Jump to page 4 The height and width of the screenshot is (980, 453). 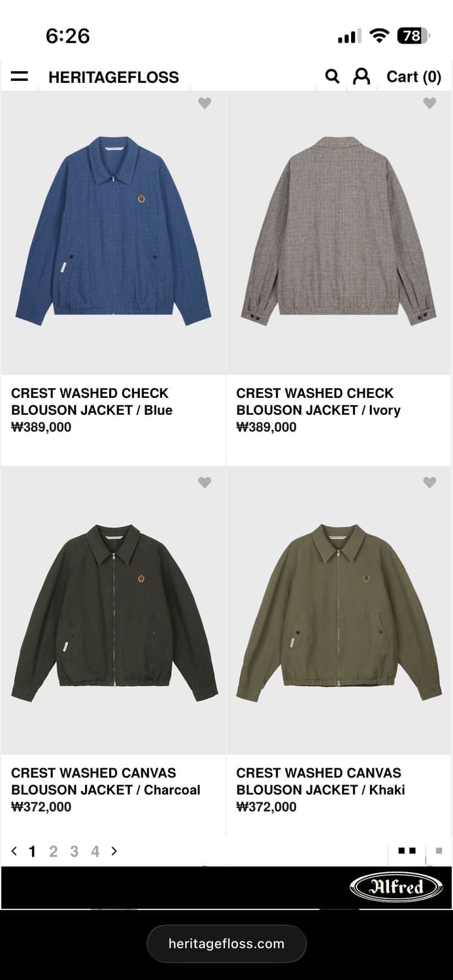pyautogui.click(x=95, y=851)
